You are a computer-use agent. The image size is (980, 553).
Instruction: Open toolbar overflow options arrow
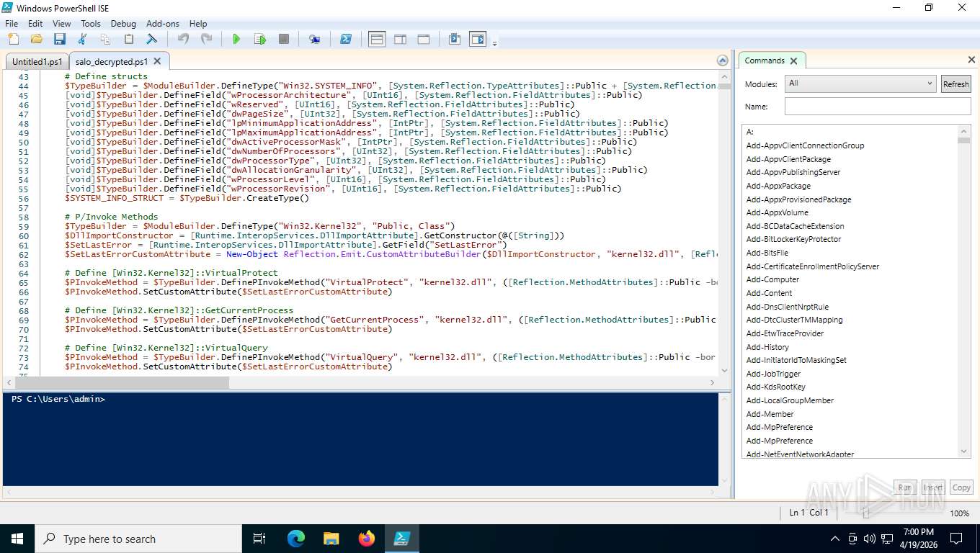[495, 43]
